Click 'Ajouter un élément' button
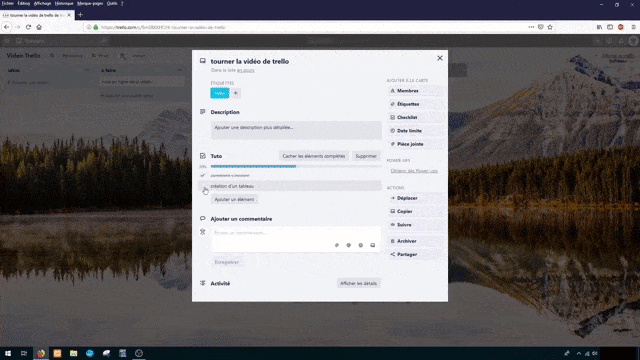This screenshot has width=640, height=360. (234, 200)
